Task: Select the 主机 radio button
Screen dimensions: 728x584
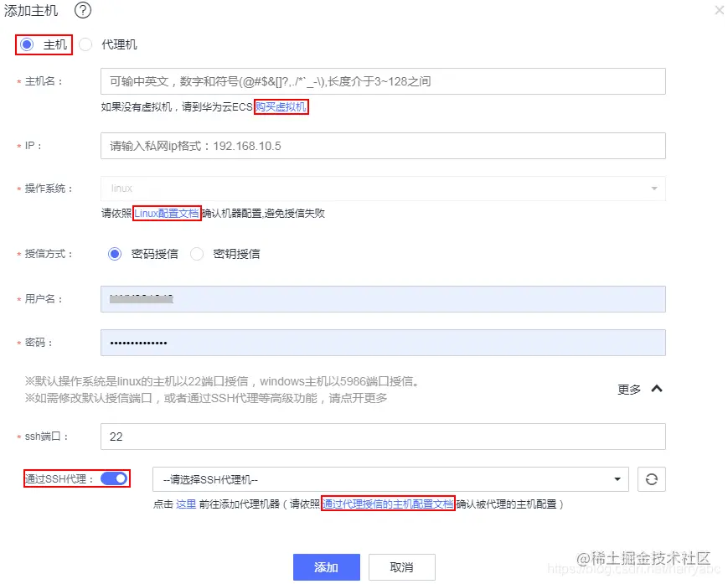Action: [28, 44]
